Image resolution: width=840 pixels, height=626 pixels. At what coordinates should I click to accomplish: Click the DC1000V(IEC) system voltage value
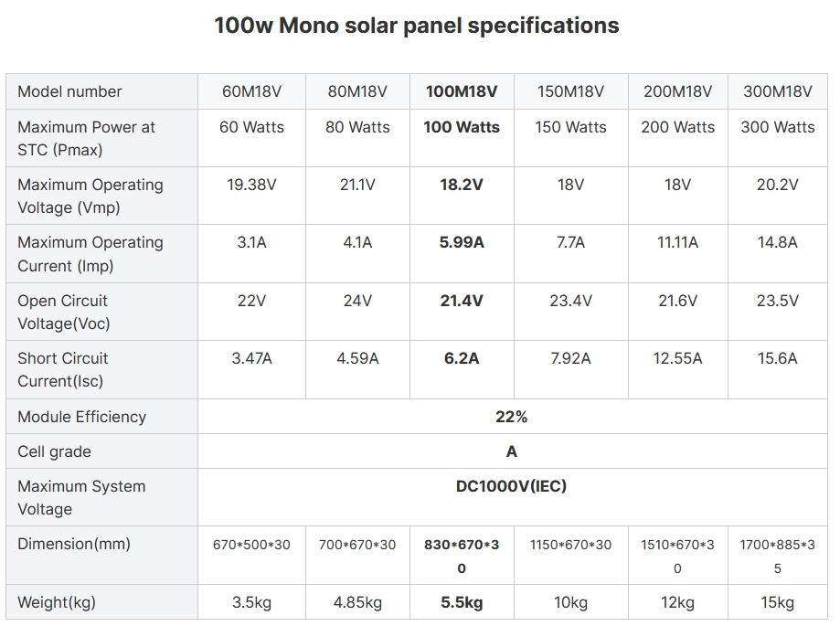coord(511,486)
